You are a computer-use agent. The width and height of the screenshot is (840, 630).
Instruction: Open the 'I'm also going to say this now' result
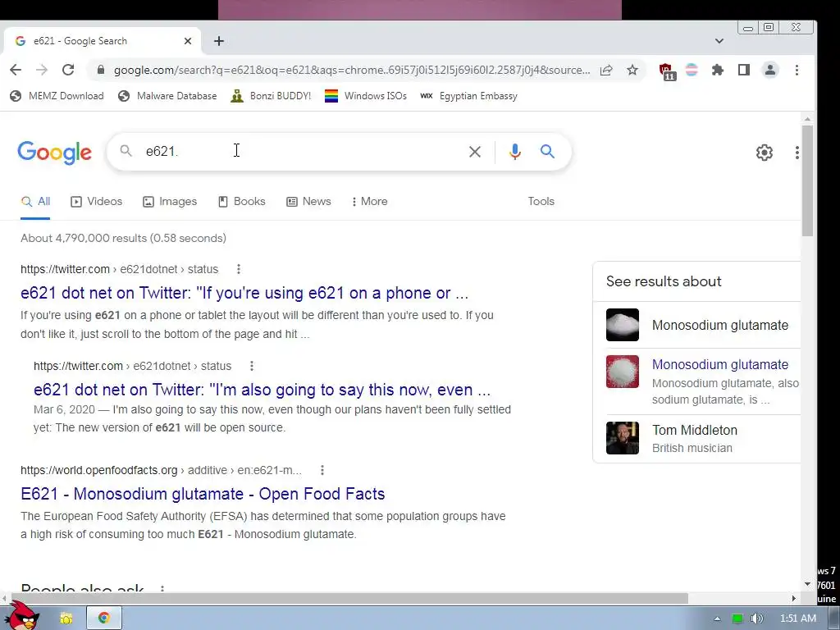coord(262,390)
